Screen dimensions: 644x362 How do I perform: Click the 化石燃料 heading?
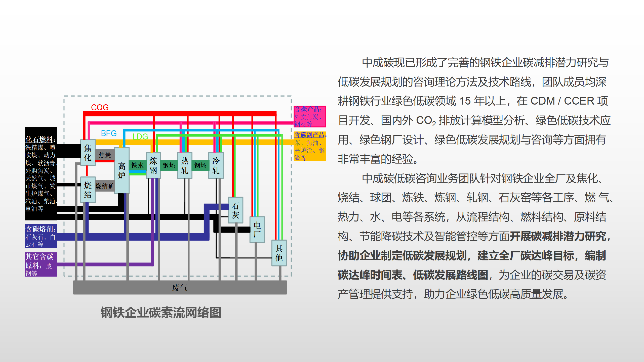coord(40,140)
